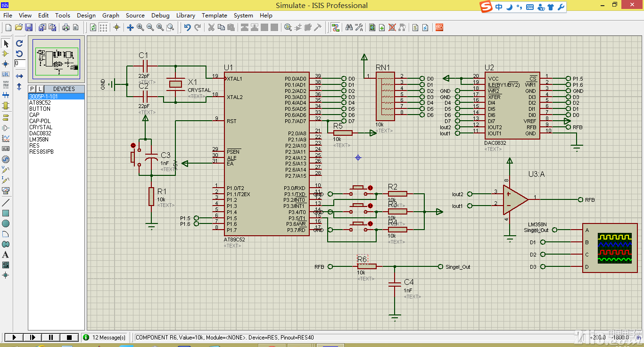
Task: Open search and tag binoculars tool
Action: [349, 27]
